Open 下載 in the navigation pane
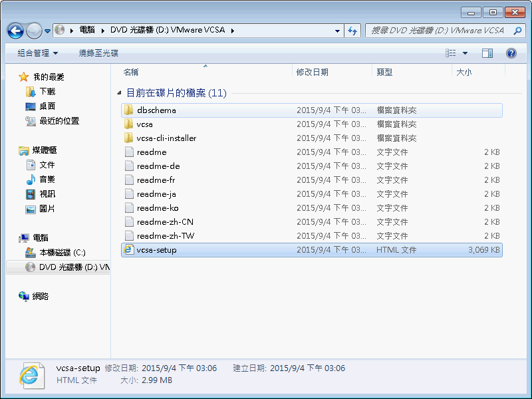Screen dimensions: 532x399 pyautogui.click(x=47, y=92)
